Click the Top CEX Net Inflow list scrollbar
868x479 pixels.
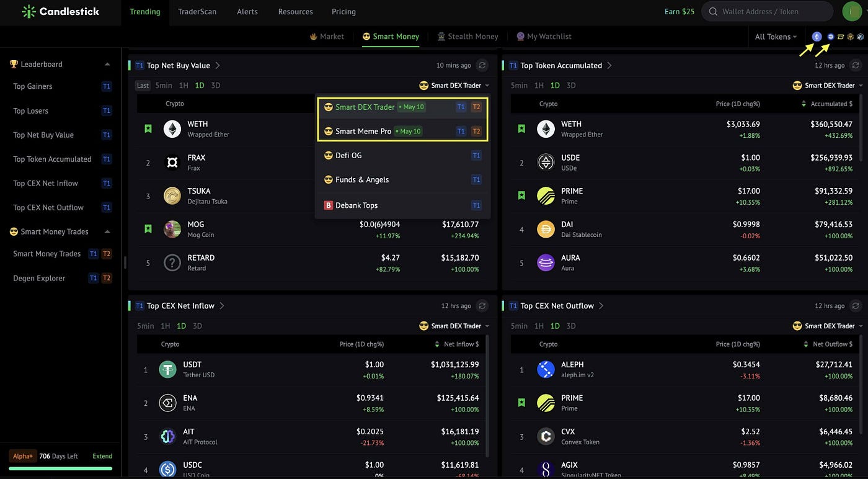click(486, 397)
